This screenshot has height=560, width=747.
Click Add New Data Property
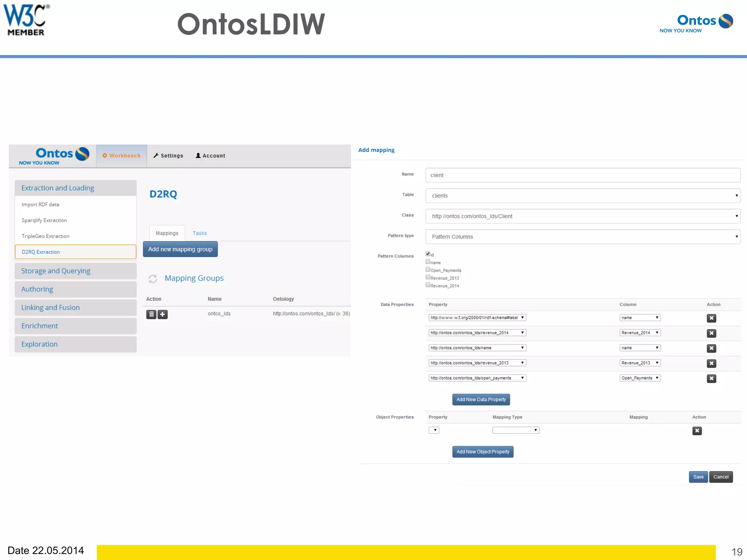[481, 400]
